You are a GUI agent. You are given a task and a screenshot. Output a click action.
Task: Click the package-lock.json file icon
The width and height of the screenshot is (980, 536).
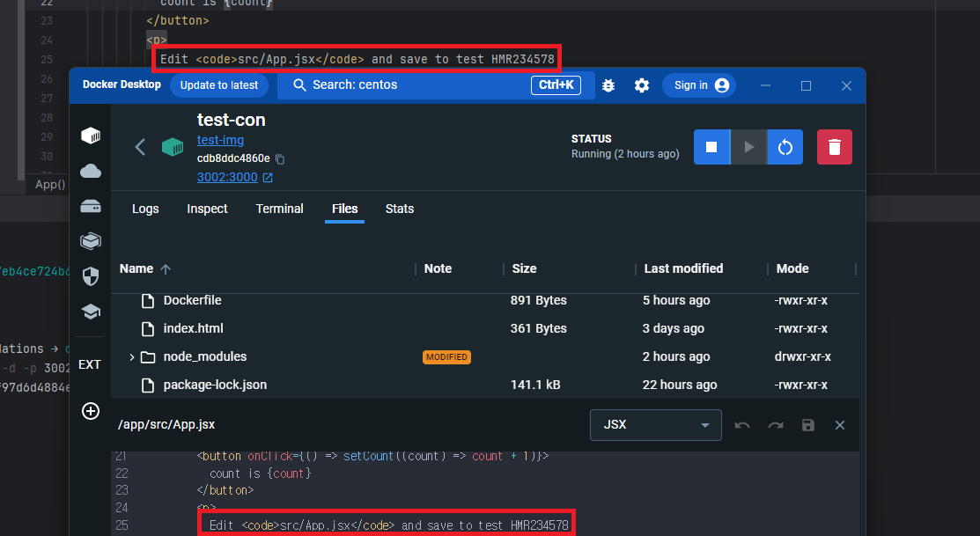pyautogui.click(x=148, y=385)
